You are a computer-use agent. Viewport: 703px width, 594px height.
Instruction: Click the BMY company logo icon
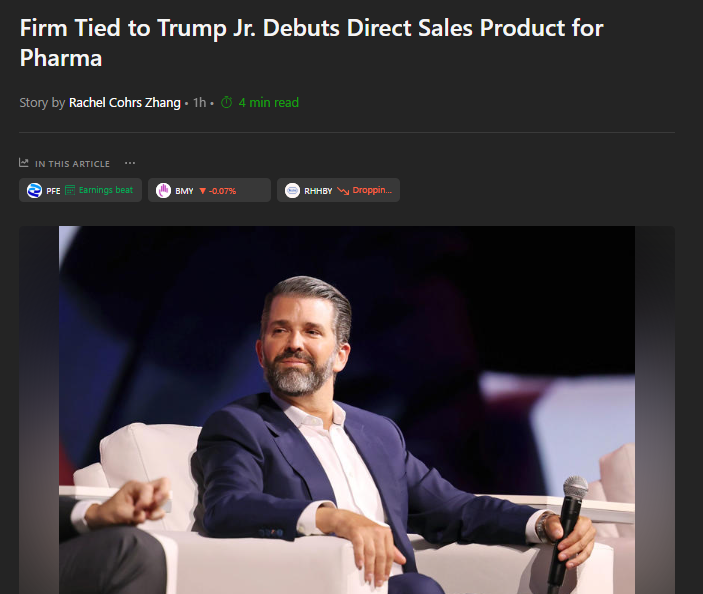coord(164,191)
